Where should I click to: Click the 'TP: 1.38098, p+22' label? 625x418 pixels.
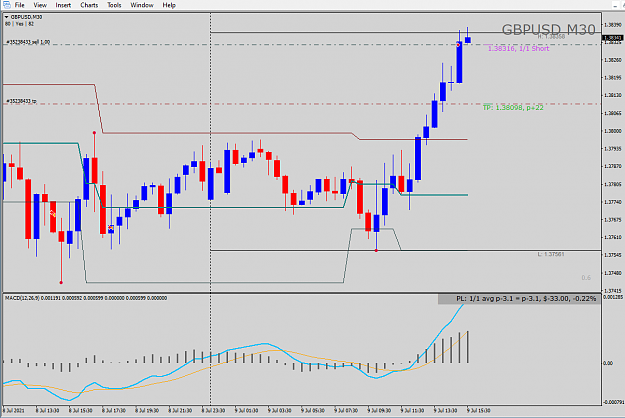(x=513, y=108)
